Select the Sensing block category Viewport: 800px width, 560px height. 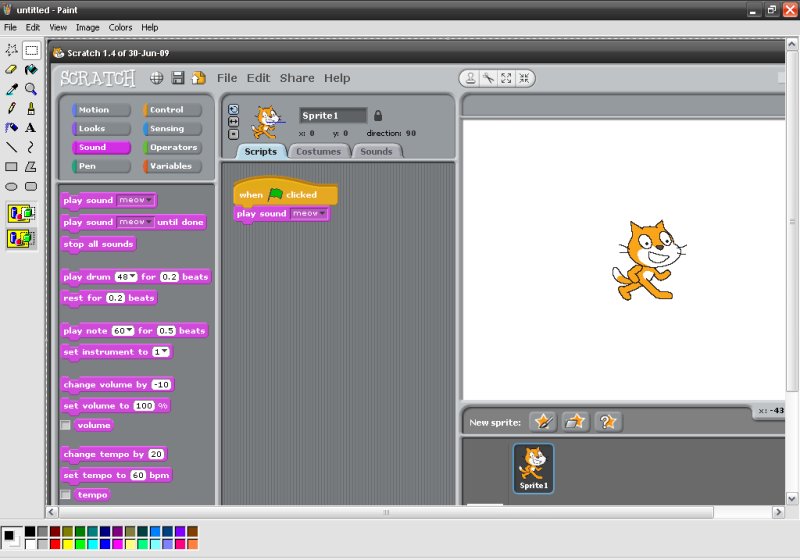click(172, 129)
